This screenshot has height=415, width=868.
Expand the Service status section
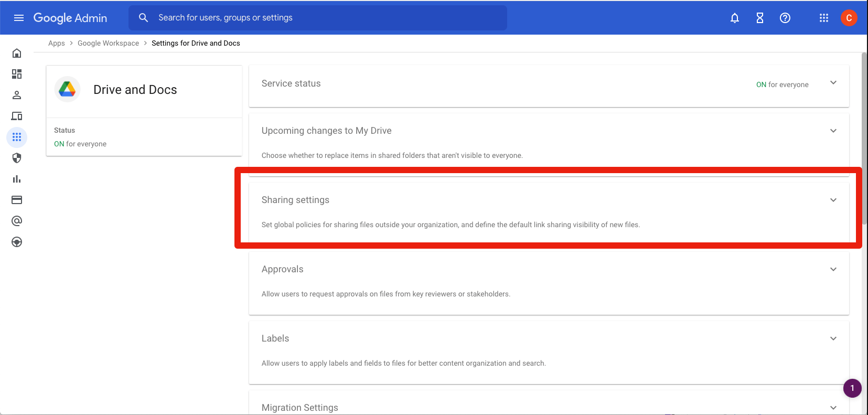833,83
